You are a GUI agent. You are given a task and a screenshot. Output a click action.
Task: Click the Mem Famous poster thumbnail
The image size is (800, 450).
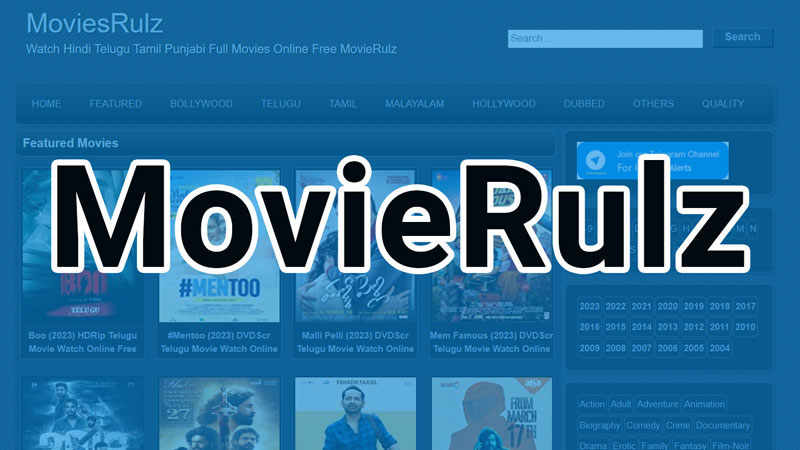(x=491, y=246)
